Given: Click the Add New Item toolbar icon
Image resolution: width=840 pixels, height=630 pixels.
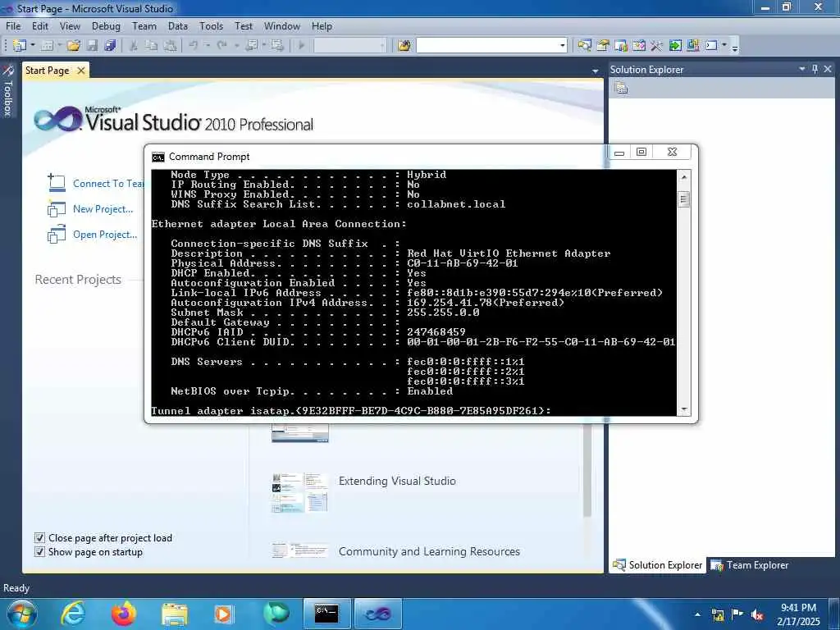Looking at the screenshot, I should pos(47,46).
